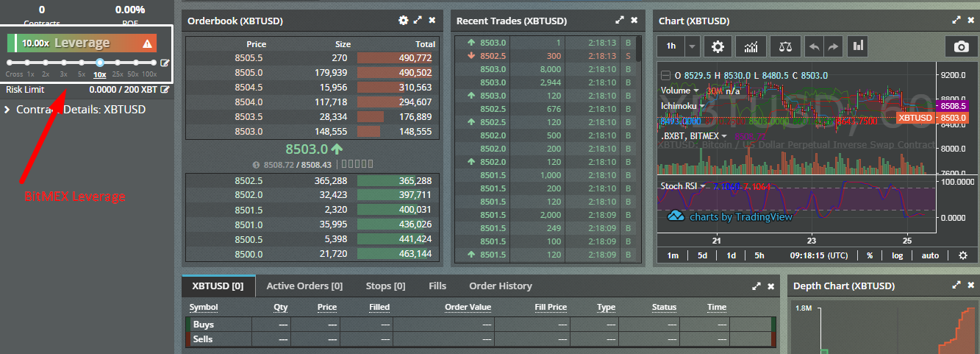Toggle auto scale on chart

click(x=930, y=255)
